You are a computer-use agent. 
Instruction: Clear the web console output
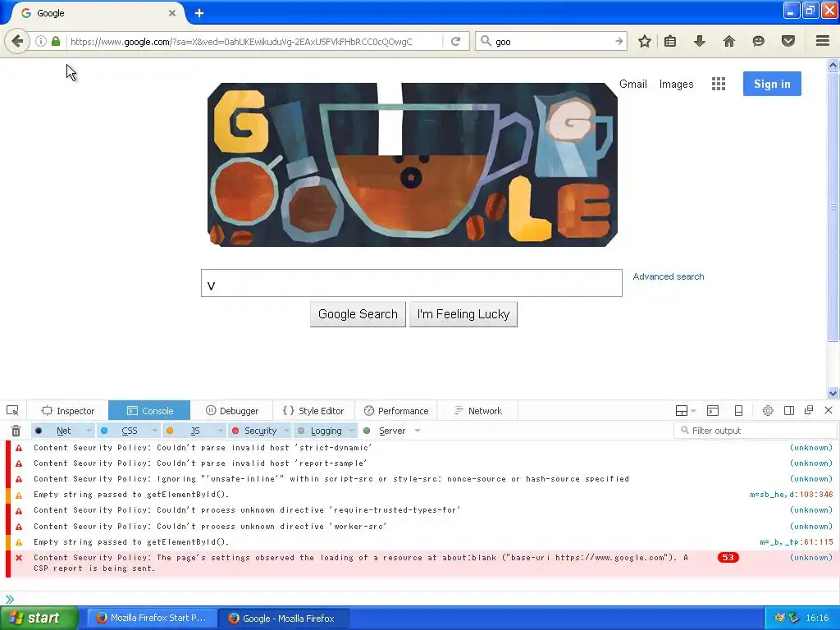(16, 431)
